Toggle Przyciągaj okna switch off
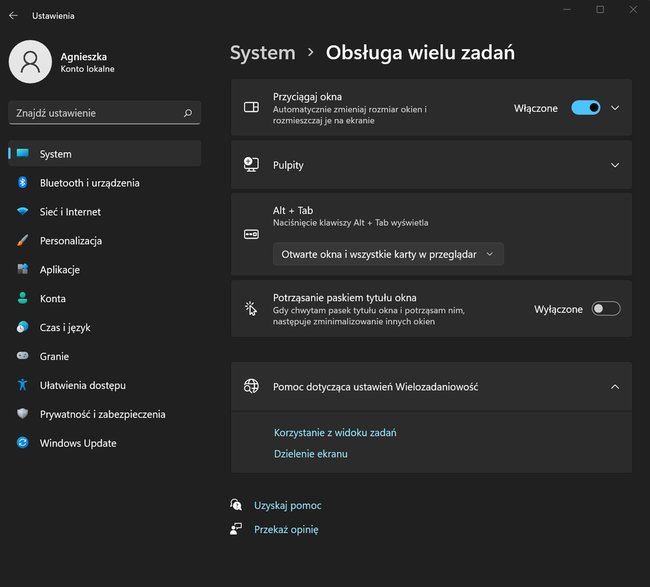This screenshot has width=650, height=587. (585, 108)
